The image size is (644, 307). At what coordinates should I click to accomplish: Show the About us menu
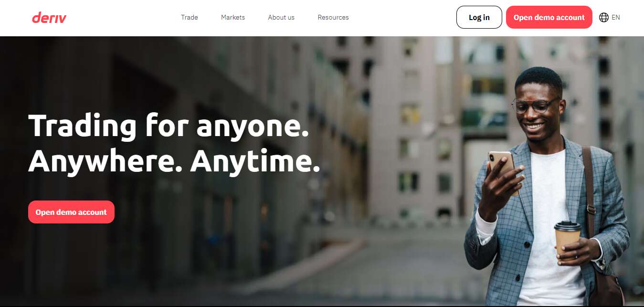click(x=281, y=17)
